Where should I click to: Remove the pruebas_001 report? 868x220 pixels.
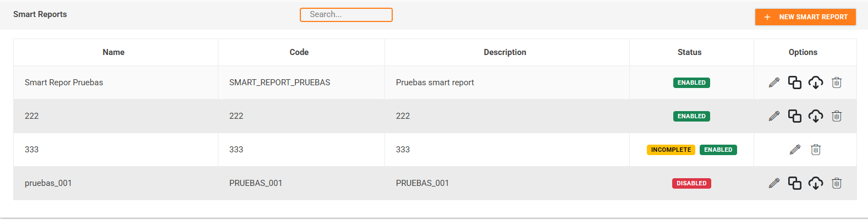[837, 183]
